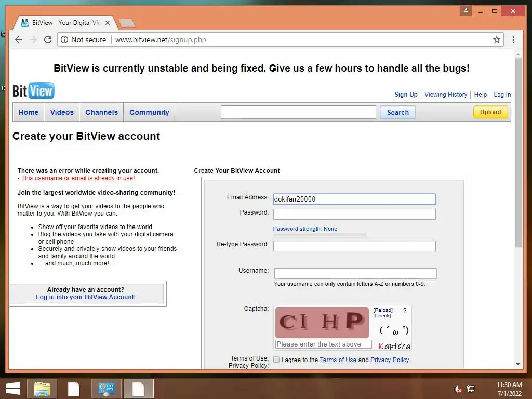
Task: Click the Search button
Action: pos(397,112)
